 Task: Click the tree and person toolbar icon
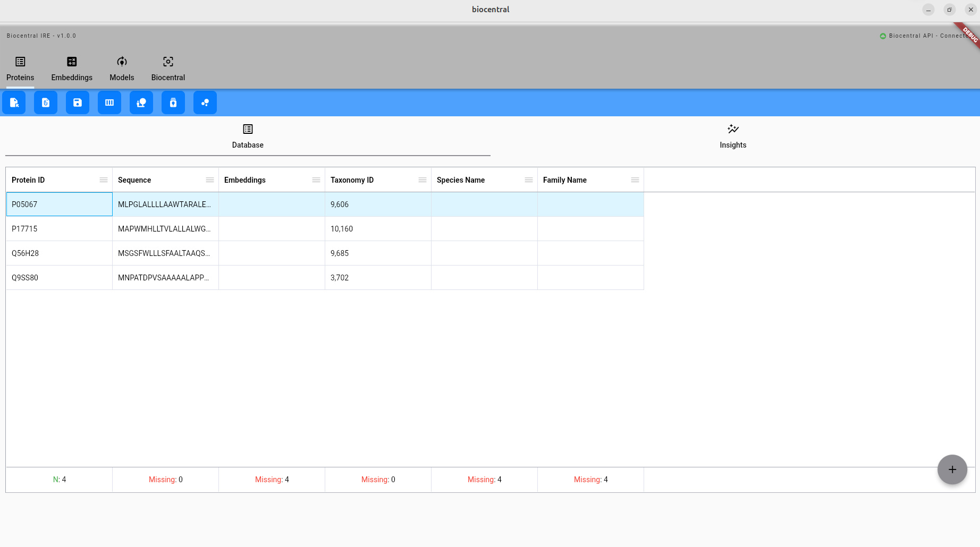141,102
